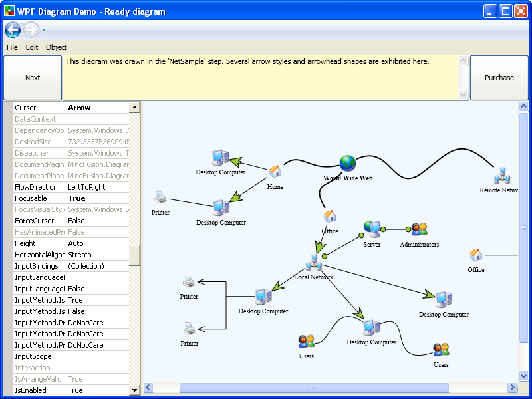Viewport: 532px width, 399px height.
Task: Select the Remote Network node icon
Action: pyautogui.click(x=502, y=176)
